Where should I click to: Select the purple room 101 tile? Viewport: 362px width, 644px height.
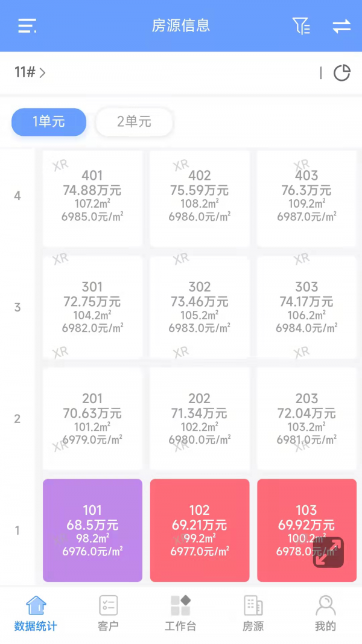coord(92,530)
